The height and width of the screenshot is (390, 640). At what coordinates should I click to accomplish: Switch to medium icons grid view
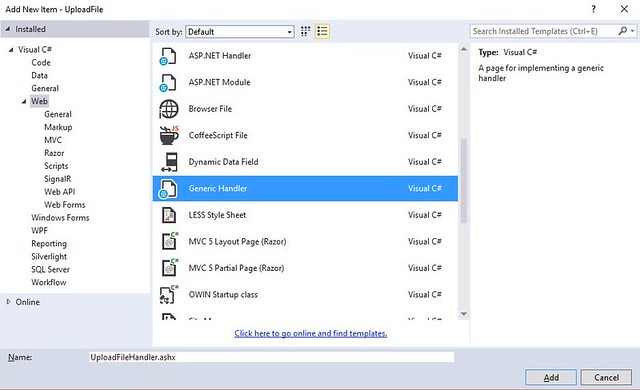pos(305,31)
